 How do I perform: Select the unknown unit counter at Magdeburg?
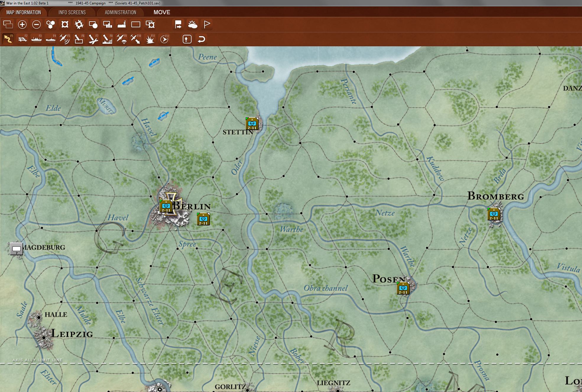pyautogui.click(x=17, y=249)
